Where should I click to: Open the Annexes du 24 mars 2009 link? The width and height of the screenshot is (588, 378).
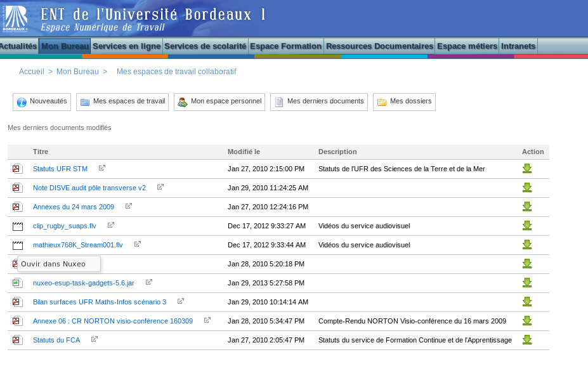pos(74,207)
